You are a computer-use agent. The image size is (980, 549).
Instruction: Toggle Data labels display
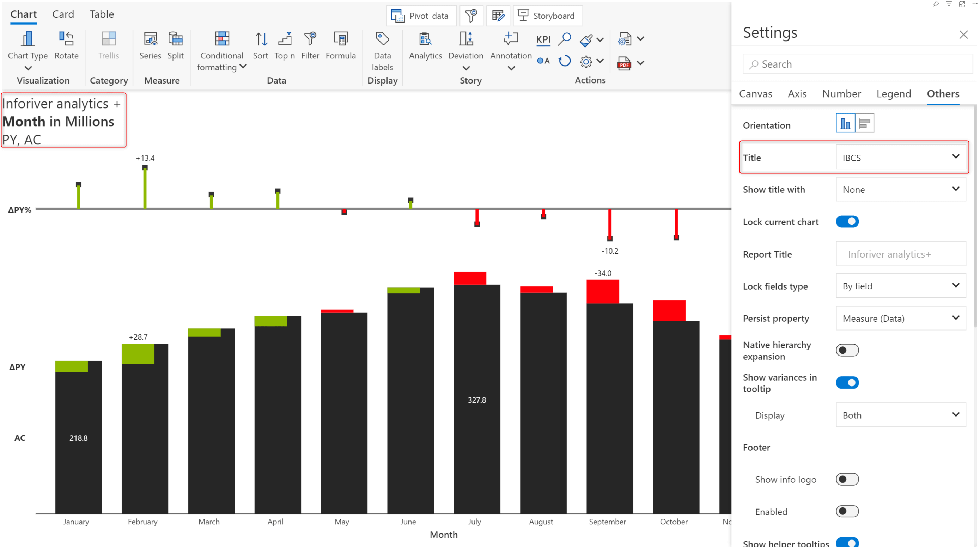pyautogui.click(x=382, y=51)
